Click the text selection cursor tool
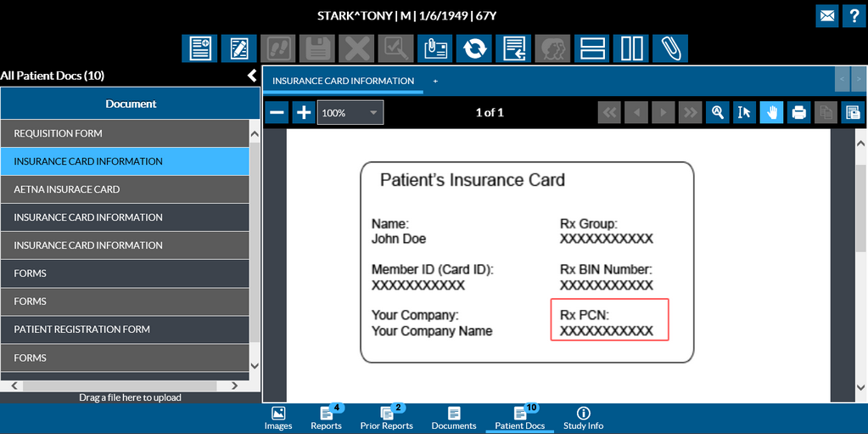 click(744, 112)
